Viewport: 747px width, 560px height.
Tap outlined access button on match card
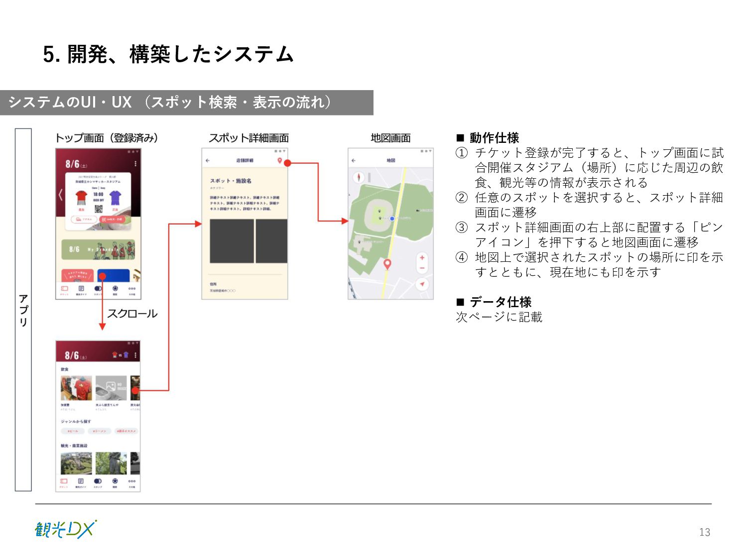click(84, 219)
